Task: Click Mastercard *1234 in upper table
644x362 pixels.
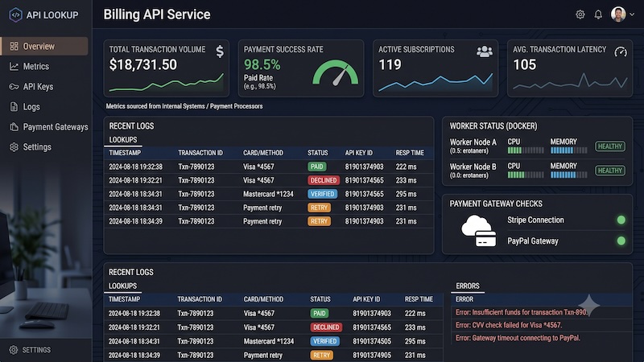Action: 268,194
